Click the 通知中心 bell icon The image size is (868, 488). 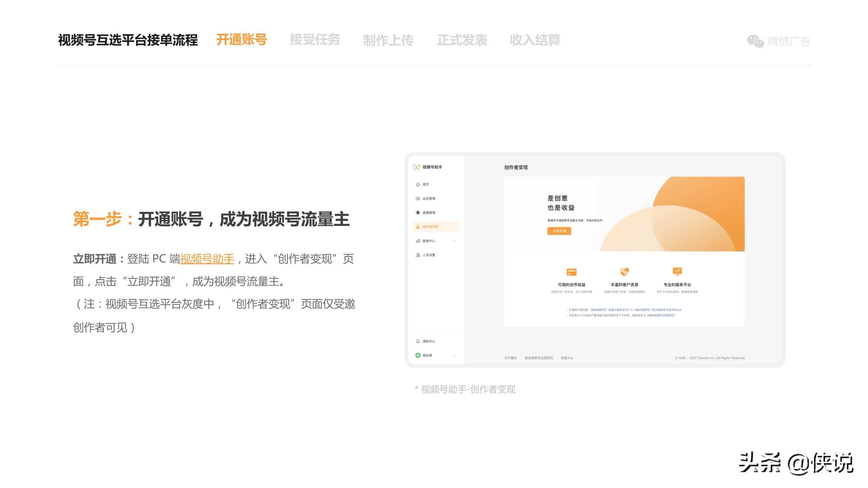point(418,341)
